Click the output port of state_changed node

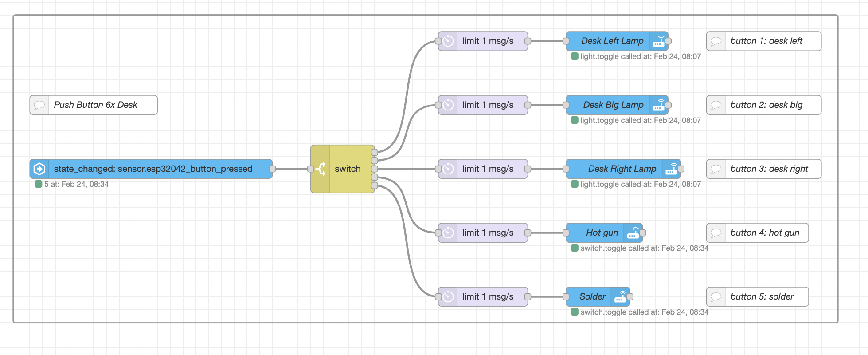click(x=273, y=169)
